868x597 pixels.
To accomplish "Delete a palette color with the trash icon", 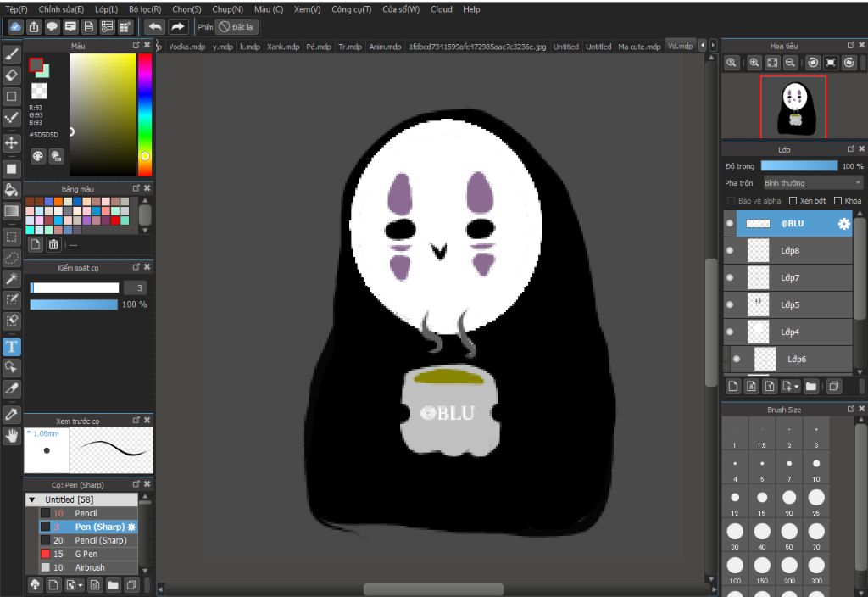I will click(x=53, y=244).
